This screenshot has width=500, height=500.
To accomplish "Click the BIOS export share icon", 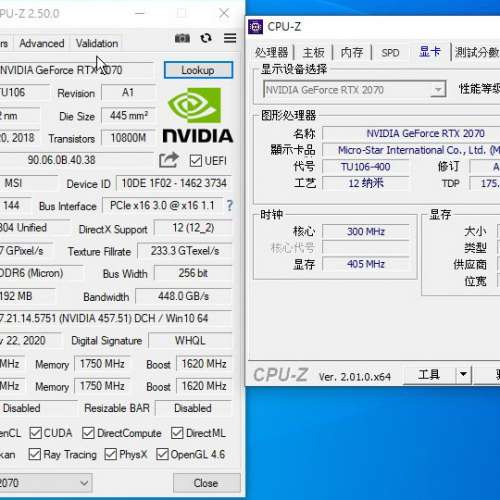I will [169, 160].
